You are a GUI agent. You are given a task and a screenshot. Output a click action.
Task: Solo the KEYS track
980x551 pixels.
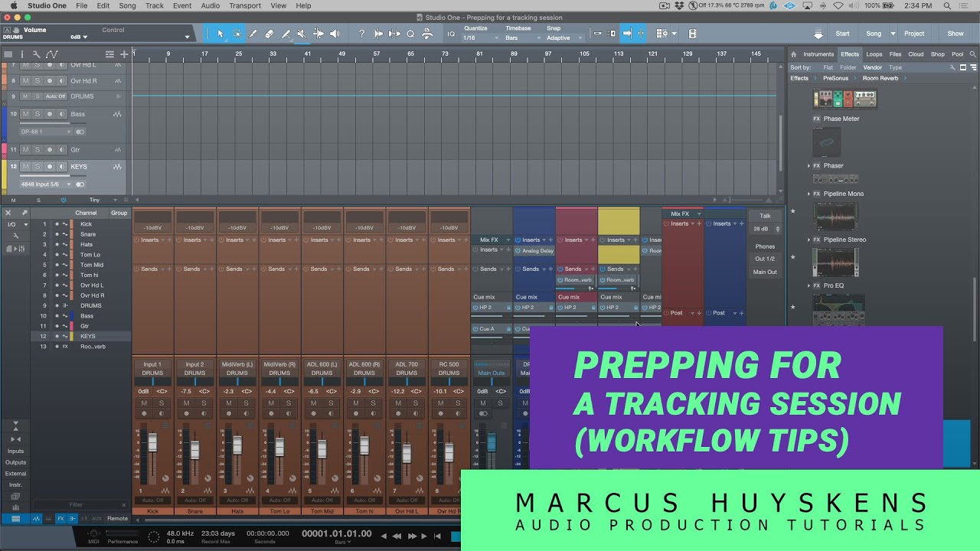coord(38,166)
